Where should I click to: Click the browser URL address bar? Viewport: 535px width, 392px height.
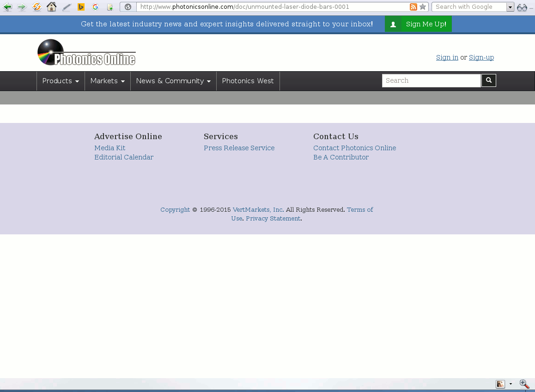click(273, 7)
